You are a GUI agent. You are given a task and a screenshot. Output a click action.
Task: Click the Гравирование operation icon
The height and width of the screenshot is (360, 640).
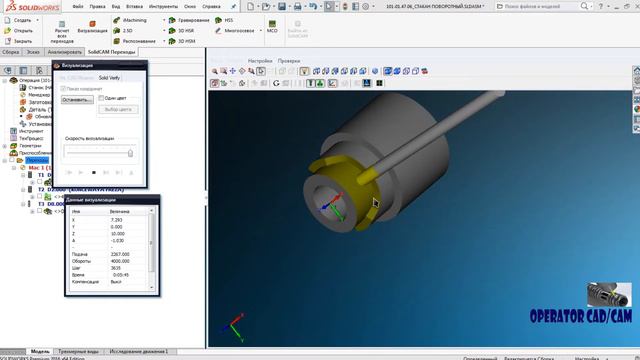click(172, 20)
